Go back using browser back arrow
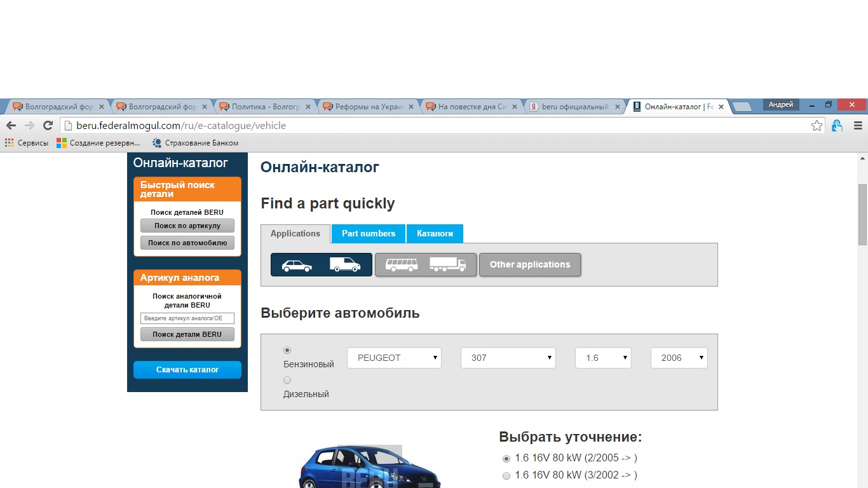868x488 pixels. pyautogui.click(x=11, y=126)
